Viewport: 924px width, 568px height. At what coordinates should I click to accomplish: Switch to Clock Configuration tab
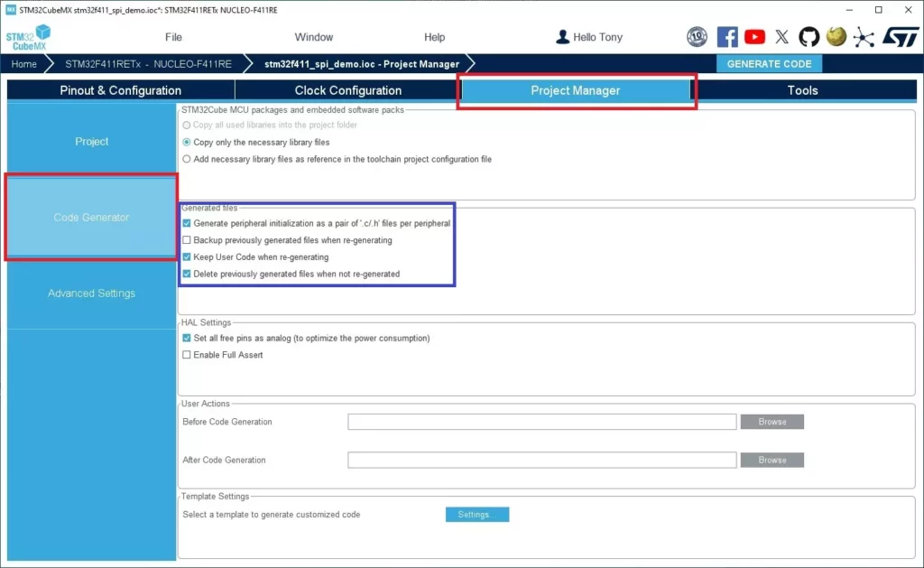[x=347, y=90]
